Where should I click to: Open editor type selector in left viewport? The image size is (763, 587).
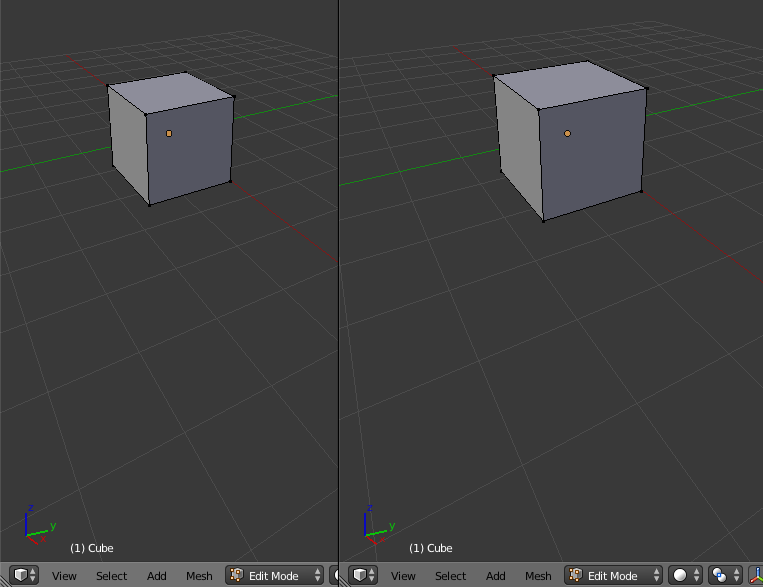(23, 575)
